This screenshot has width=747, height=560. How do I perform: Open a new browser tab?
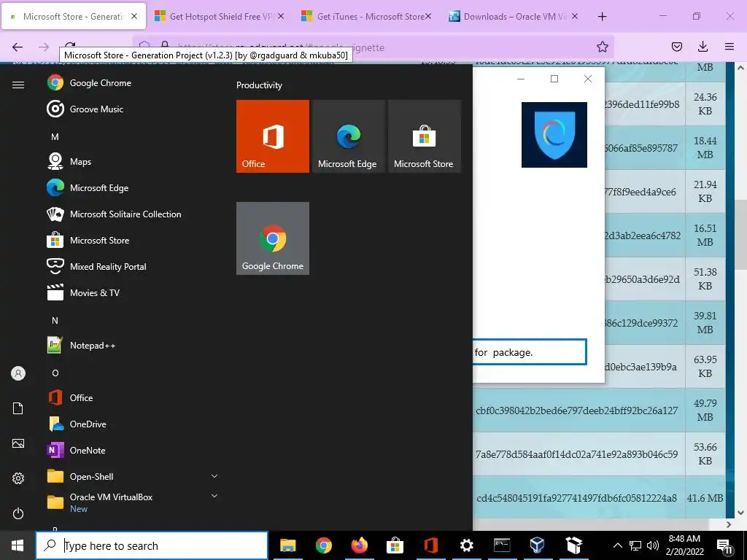(x=602, y=17)
